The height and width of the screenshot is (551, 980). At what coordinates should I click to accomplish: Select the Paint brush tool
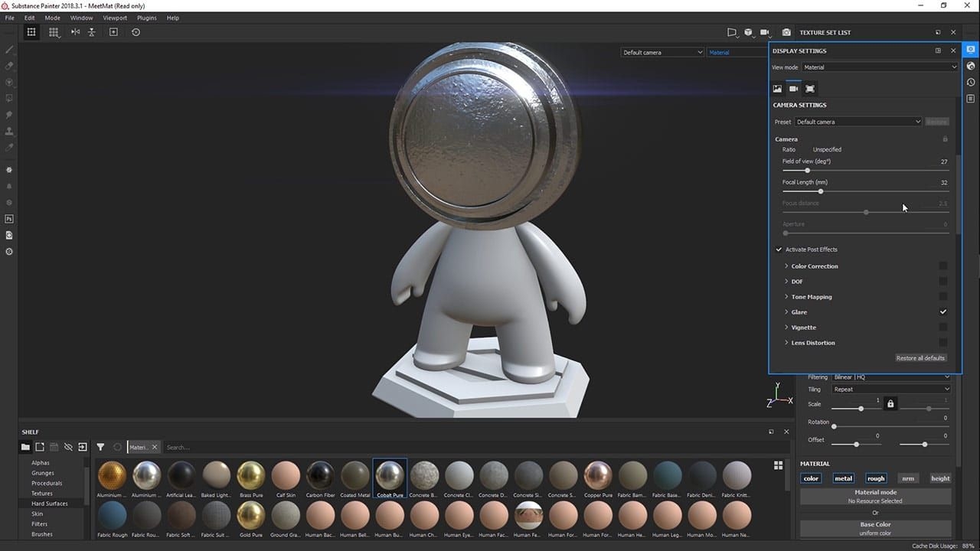coord(9,50)
